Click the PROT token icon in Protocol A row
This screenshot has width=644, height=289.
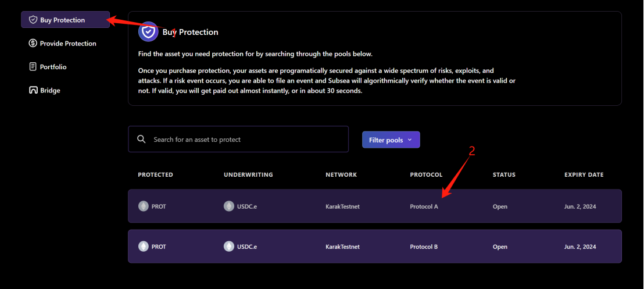point(144,206)
